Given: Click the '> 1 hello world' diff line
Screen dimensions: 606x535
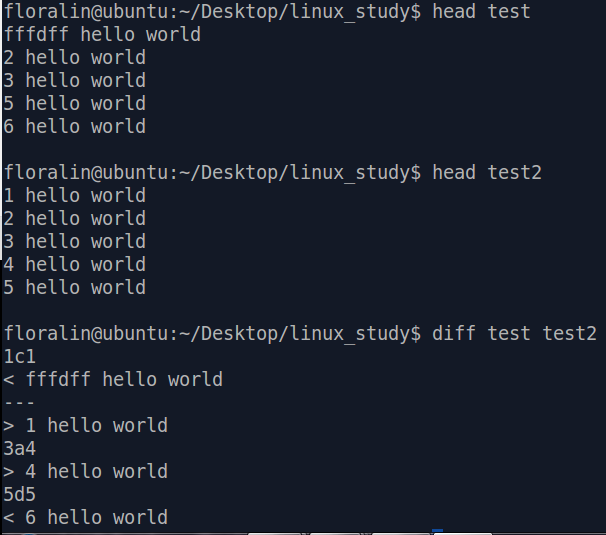Looking at the screenshot, I should [x=85, y=426].
